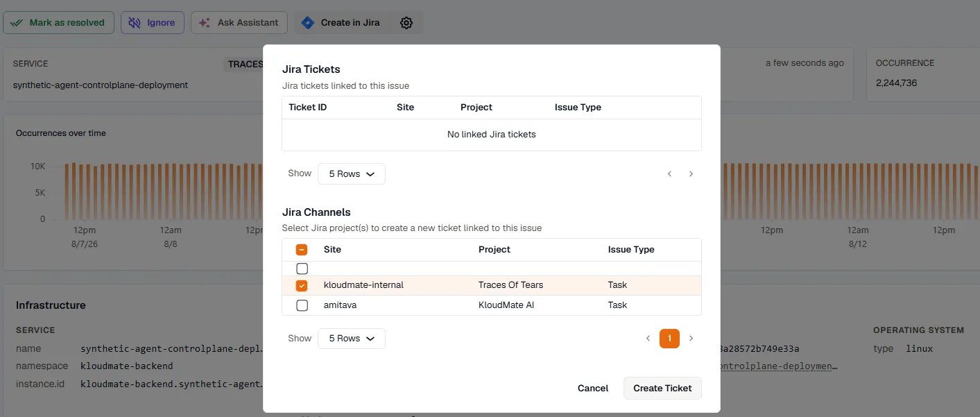This screenshot has height=417, width=980.
Task: Click the Ticket ID column header
Action: tap(307, 108)
